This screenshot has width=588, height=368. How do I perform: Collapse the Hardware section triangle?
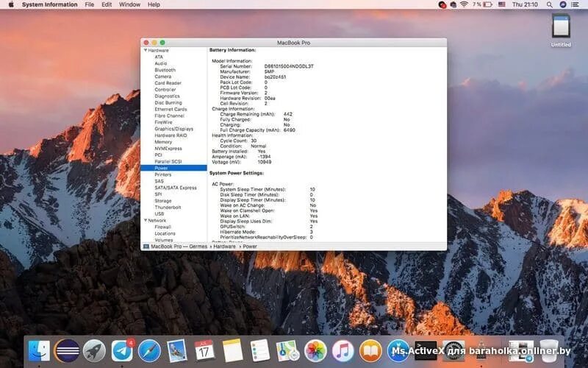click(x=146, y=50)
